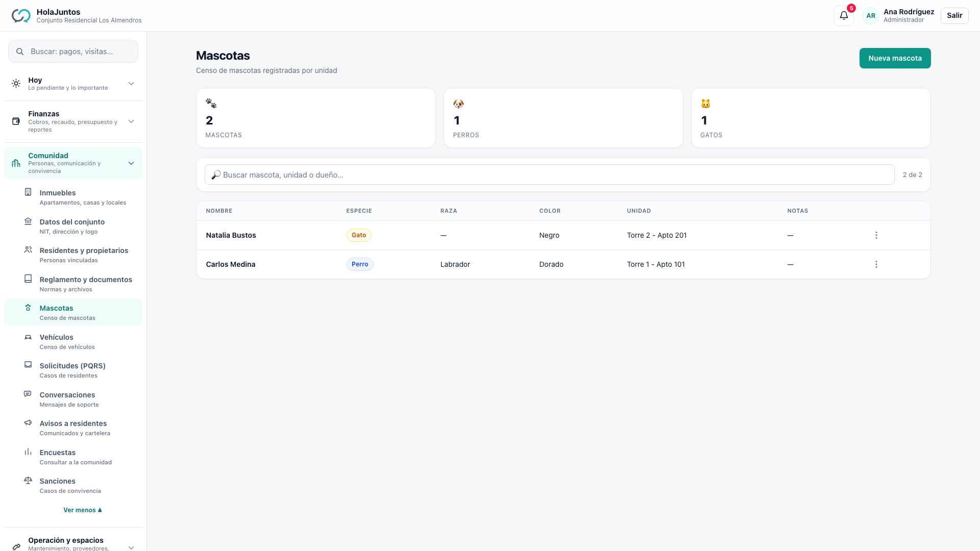This screenshot has width=980, height=551.
Task: Open row actions menu for Carlos Medina
Action: (876, 264)
